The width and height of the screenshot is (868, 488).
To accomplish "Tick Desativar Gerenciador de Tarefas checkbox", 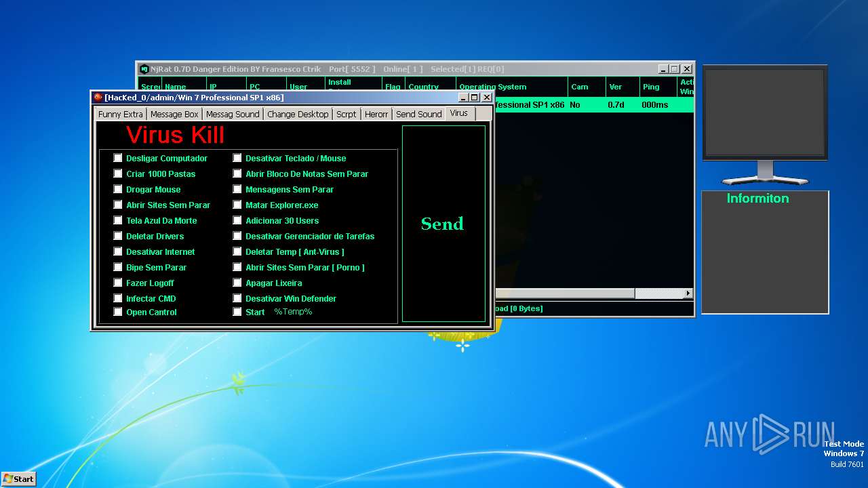I will pos(237,236).
